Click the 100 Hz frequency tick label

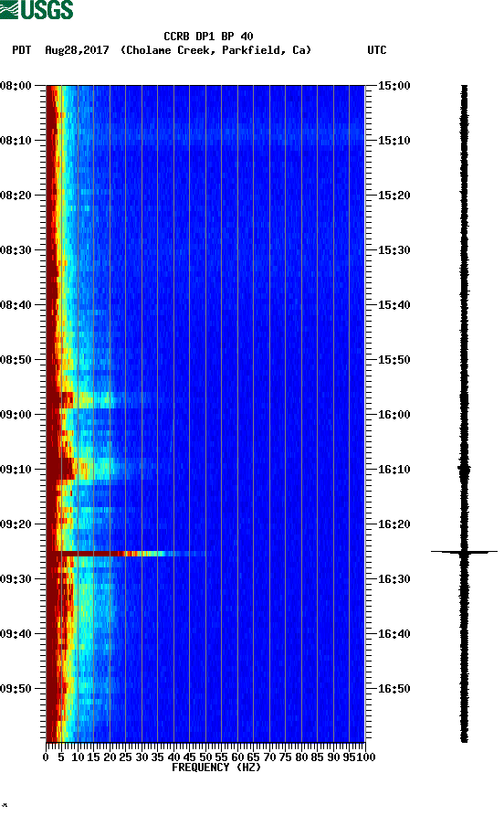pos(366,757)
